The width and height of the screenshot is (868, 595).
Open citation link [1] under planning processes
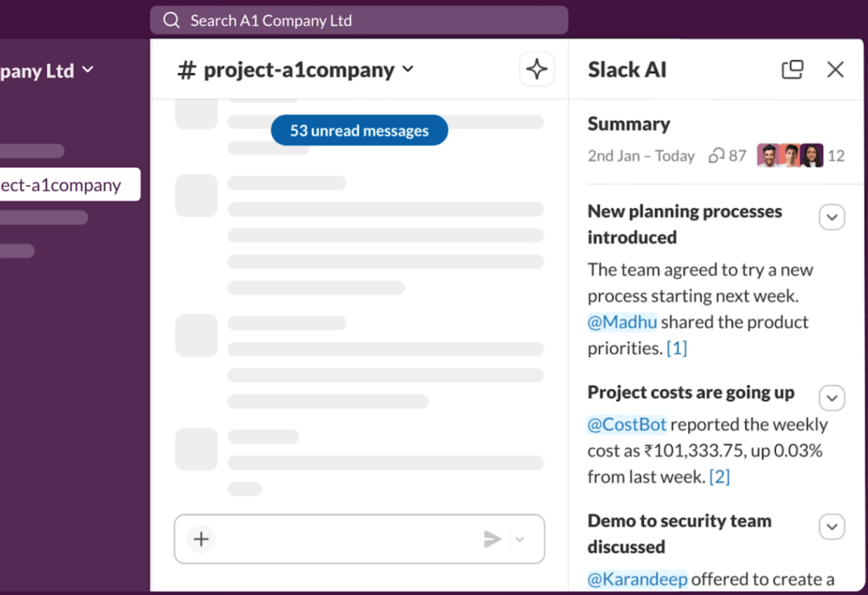[x=678, y=348]
